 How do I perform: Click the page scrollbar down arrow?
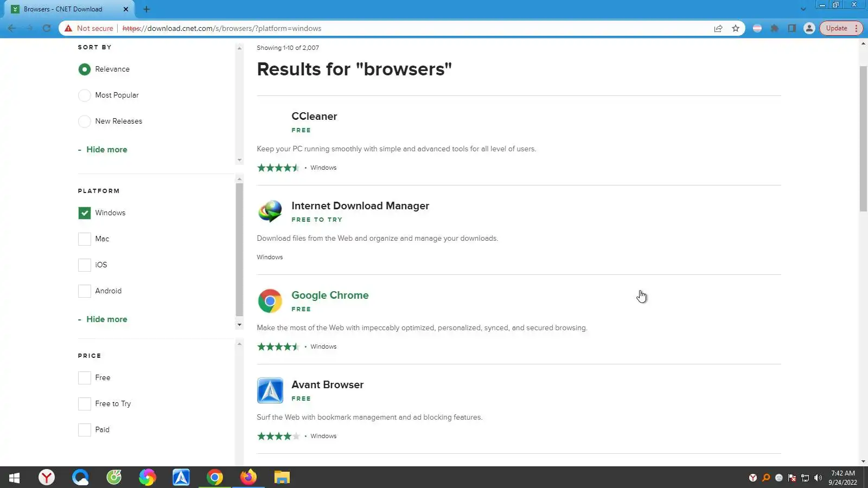point(863,462)
